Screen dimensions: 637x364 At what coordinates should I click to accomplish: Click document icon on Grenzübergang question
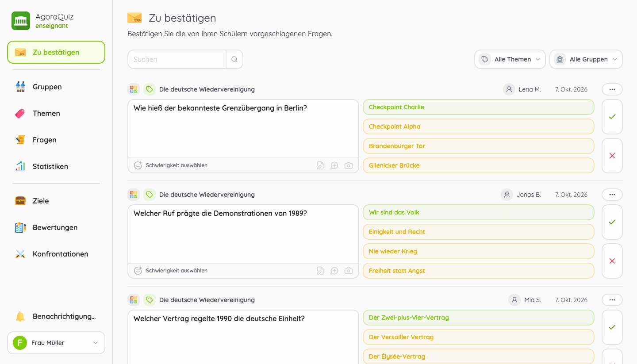click(320, 165)
